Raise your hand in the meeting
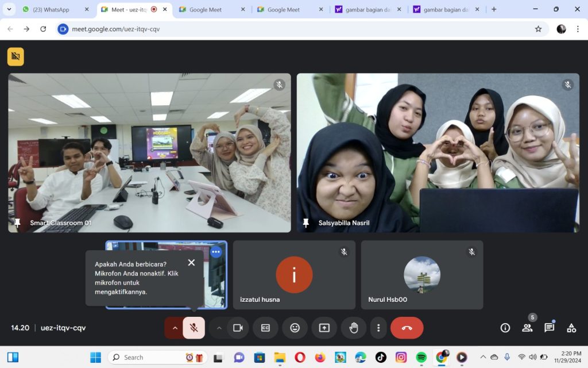This screenshot has width=588, height=368. click(x=354, y=328)
